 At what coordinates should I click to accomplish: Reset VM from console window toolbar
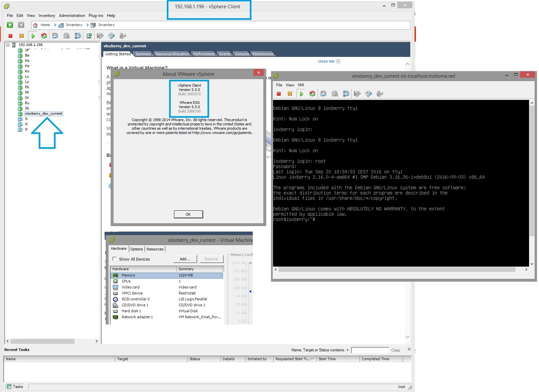click(312, 94)
